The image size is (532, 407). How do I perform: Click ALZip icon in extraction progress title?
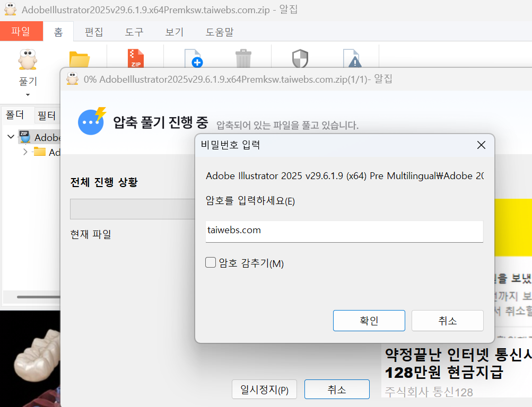[x=72, y=79]
